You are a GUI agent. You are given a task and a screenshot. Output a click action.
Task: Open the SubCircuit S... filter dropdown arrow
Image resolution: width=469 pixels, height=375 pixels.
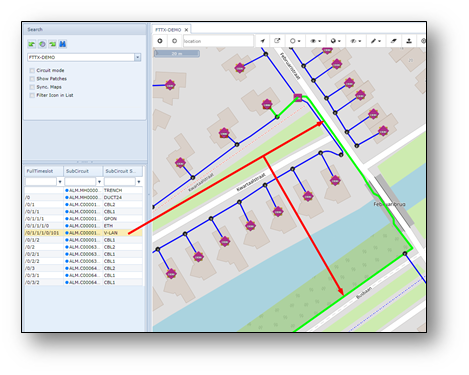tap(139, 182)
